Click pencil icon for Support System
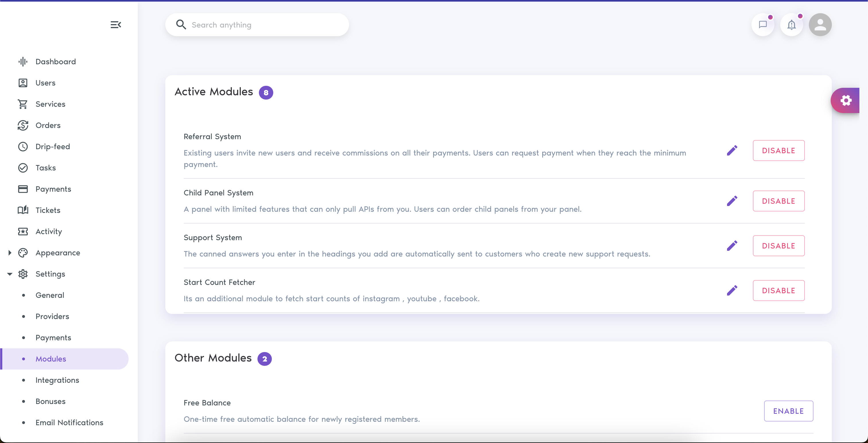 732,246
